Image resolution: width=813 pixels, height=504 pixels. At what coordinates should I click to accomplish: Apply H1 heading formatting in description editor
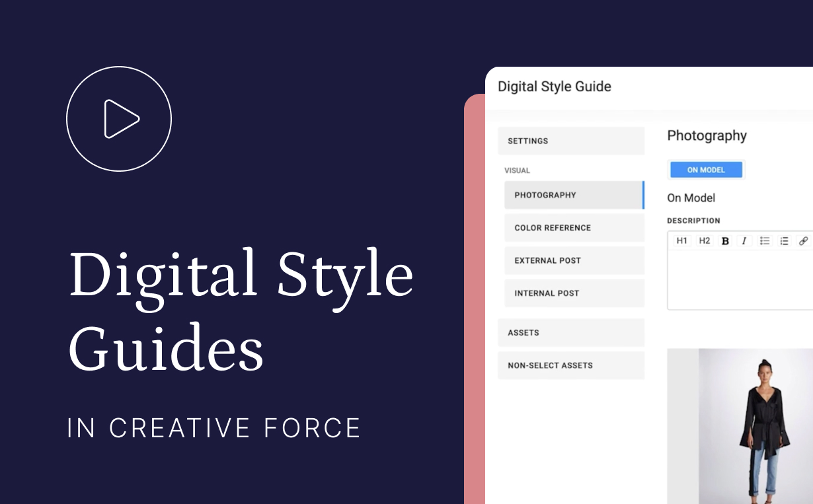[682, 240]
